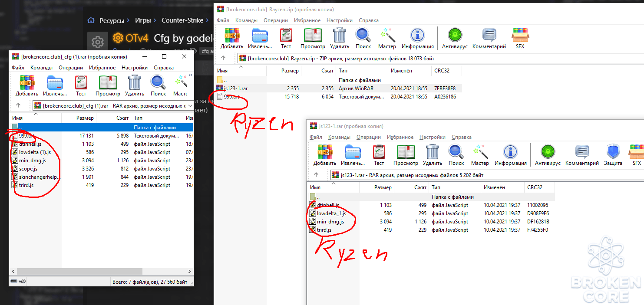This screenshot has height=305, width=644.
Task: Open Информация in the Rayzen.zip window
Action: pyautogui.click(x=418, y=38)
